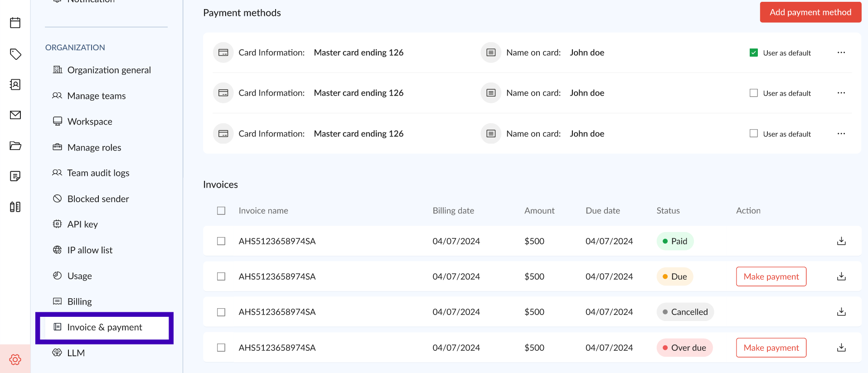Screen dimensions: 868x373
Task: Select all invoices with header checkbox
Action: (x=221, y=211)
